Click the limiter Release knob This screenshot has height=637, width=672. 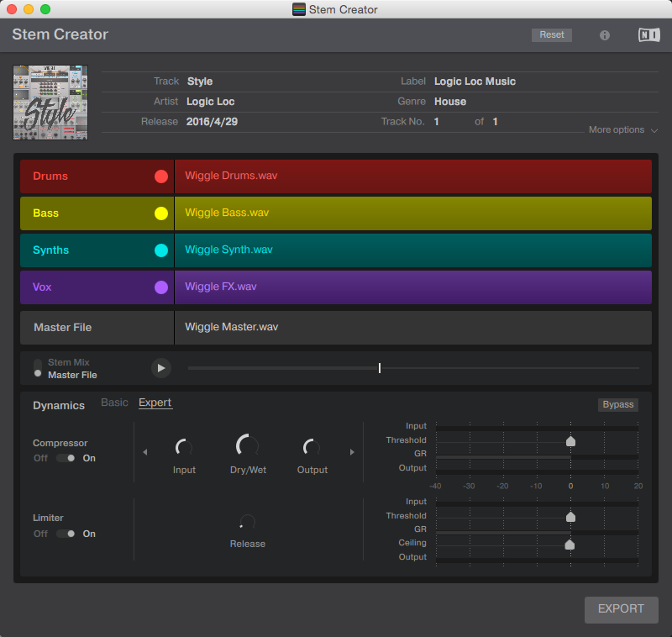tap(248, 522)
